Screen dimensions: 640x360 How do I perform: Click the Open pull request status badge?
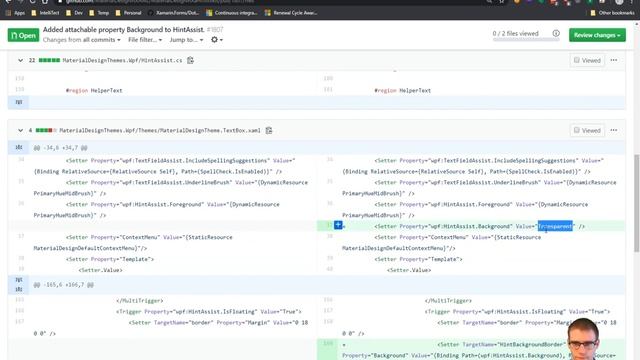23,35
